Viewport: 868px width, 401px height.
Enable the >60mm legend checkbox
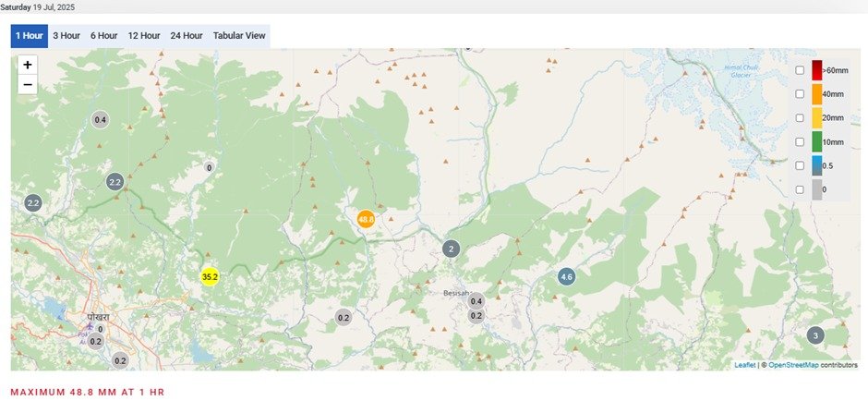click(x=800, y=70)
